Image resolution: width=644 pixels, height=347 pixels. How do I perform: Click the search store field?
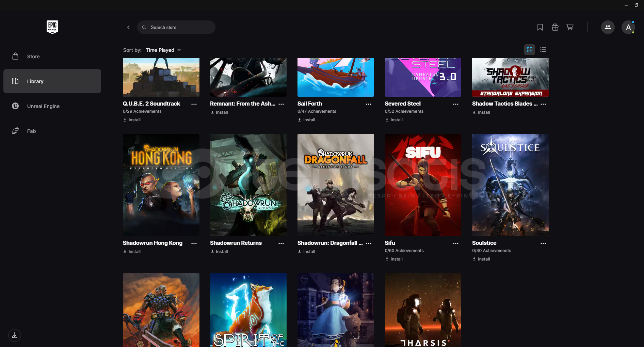point(176,27)
